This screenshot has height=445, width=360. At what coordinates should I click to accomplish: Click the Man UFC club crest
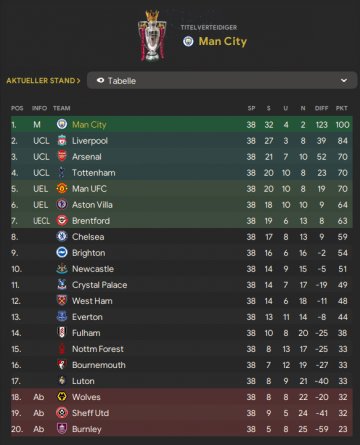(x=62, y=189)
